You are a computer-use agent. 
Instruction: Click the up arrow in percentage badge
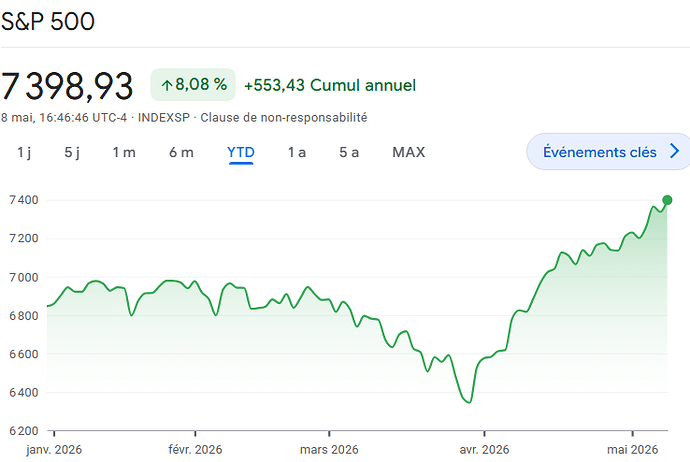coord(166,85)
